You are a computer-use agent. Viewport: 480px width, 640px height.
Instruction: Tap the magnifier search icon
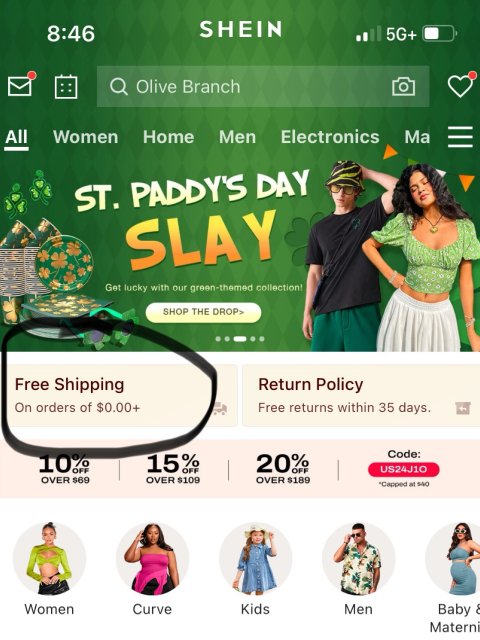119,87
